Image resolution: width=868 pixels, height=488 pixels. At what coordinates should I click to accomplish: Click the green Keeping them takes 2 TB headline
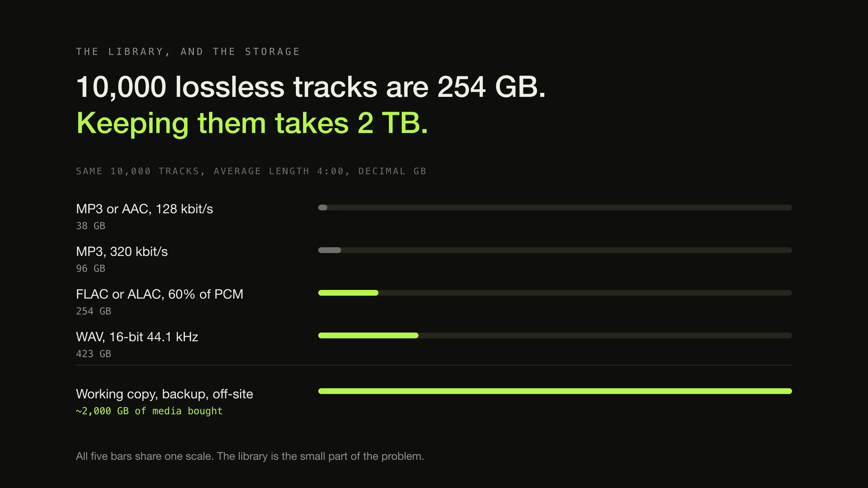click(x=252, y=124)
